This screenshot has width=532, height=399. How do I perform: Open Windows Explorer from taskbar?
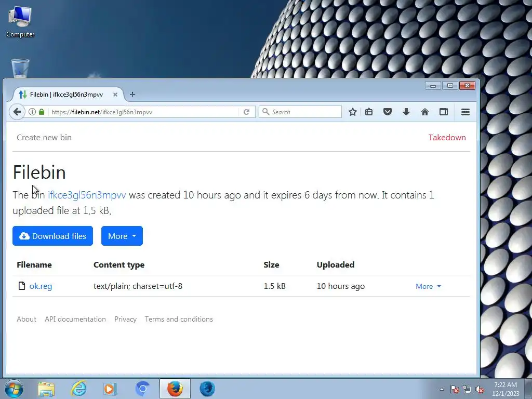coord(46,389)
